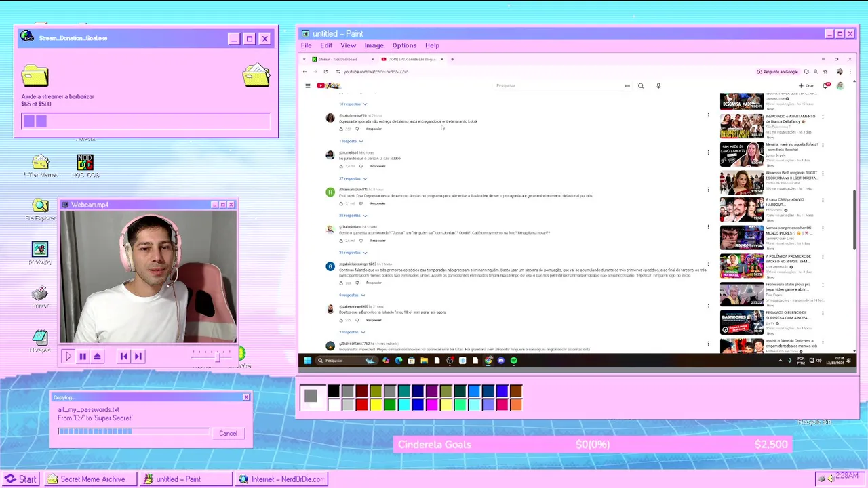Open Discord from the captured taskbar
This screenshot has height=488, width=868.
[x=501, y=361]
